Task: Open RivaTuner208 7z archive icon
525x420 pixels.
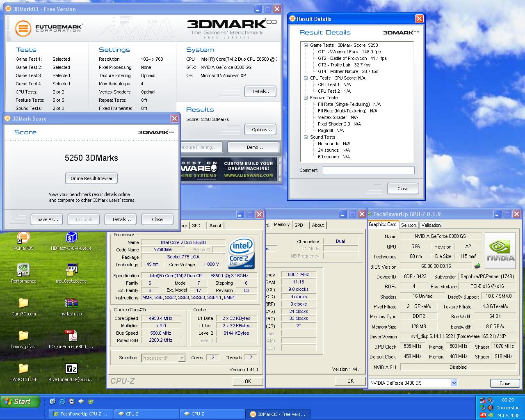Action: tap(71, 372)
